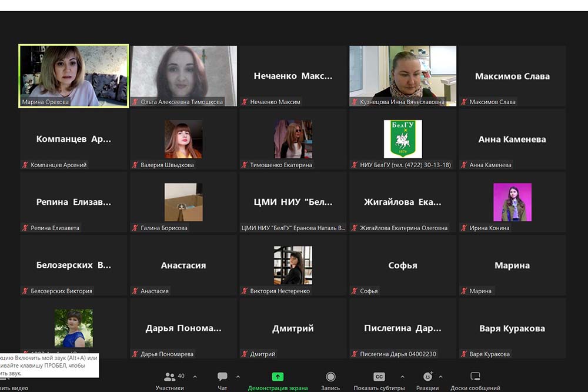Image resolution: width=588 pixels, height=392 pixels.
Task: Click the name label Марина Орехова
Action: [x=45, y=102]
